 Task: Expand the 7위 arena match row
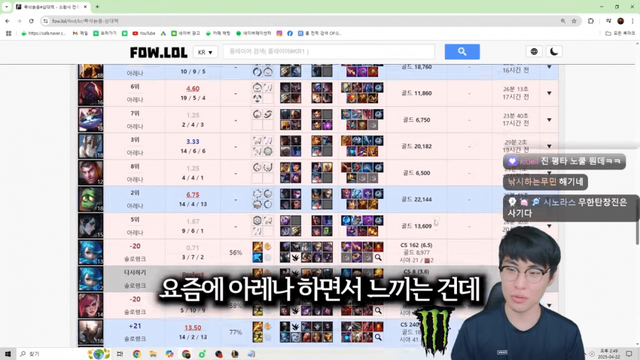click(549, 120)
